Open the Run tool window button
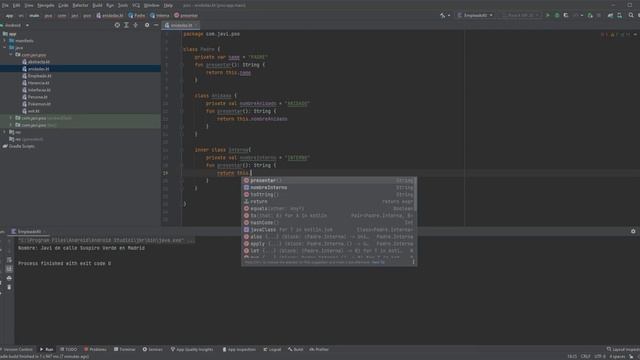This screenshot has width=640, height=360. pyautogui.click(x=47, y=349)
